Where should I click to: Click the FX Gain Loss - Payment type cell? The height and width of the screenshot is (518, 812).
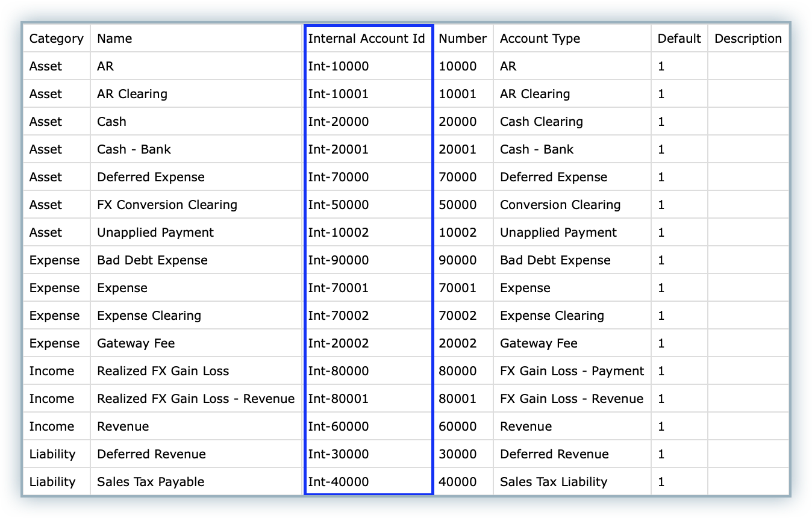[572, 371]
